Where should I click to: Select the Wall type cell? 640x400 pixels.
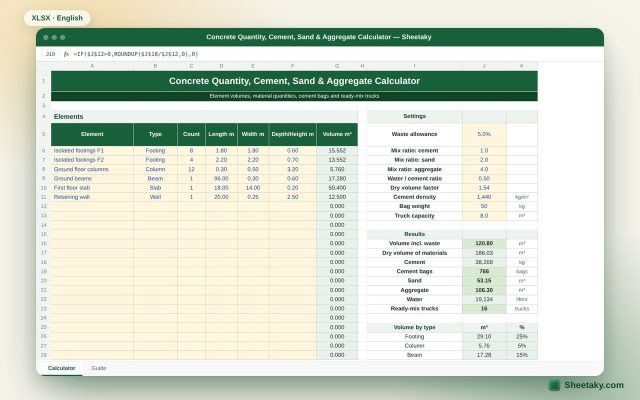(156, 197)
